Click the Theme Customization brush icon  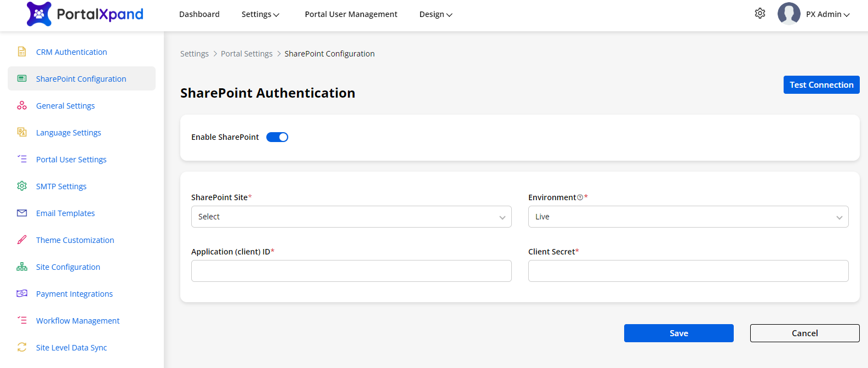click(x=22, y=240)
